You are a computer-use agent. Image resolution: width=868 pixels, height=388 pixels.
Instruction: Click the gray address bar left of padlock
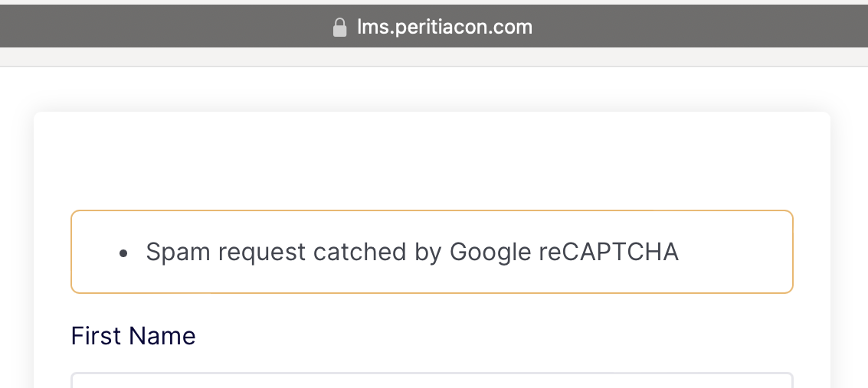pyautogui.click(x=153, y=27)
